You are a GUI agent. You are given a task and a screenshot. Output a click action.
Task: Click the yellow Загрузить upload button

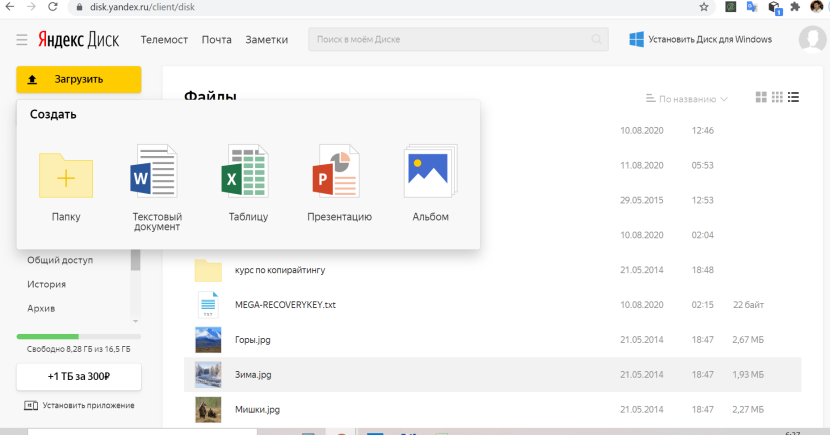click(79, 79)
